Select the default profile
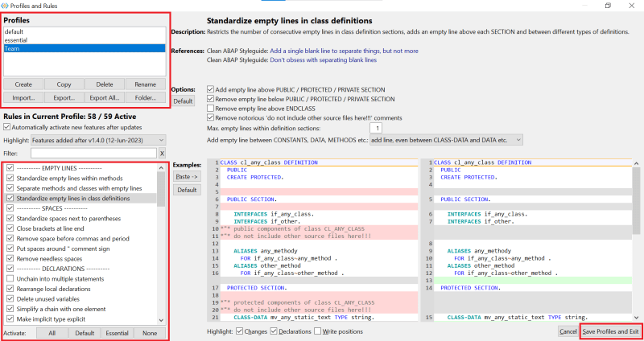Viewport: 644px width, 341px height. tap(85, 31)
